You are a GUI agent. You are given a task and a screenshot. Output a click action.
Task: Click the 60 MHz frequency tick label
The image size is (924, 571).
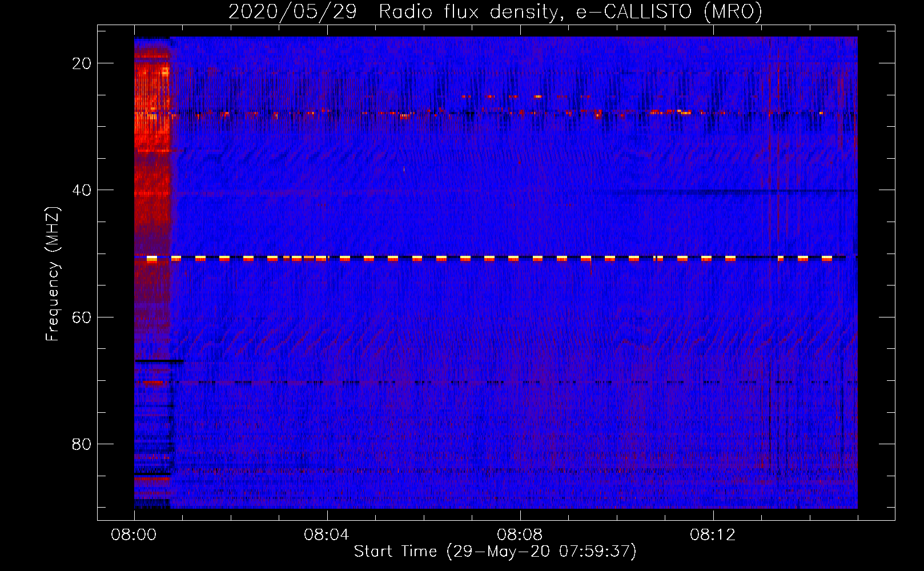[82, 317]
